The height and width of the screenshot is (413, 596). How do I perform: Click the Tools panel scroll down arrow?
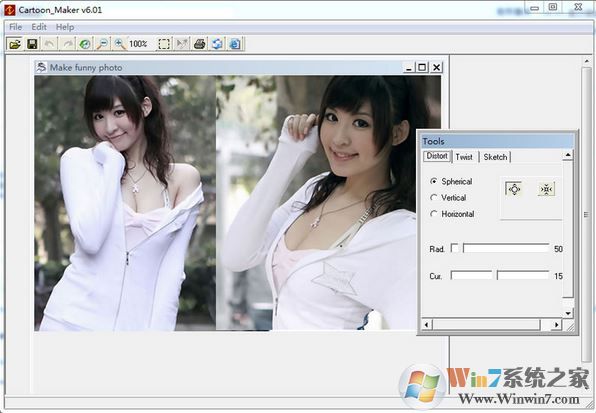pos(568,313)
